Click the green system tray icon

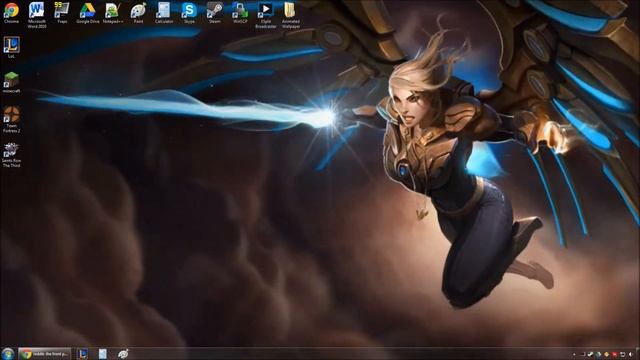598,354
